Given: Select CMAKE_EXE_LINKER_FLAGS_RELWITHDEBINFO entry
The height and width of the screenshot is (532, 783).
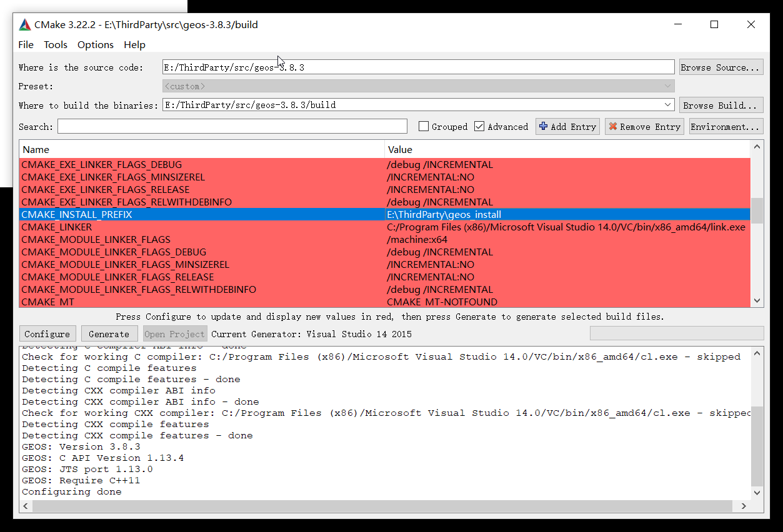Looking at the screenshot, I should (x=126, y=202).
